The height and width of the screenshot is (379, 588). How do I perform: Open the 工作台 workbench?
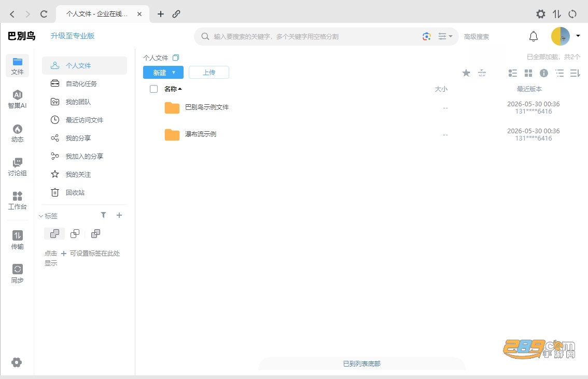(17, 201)
